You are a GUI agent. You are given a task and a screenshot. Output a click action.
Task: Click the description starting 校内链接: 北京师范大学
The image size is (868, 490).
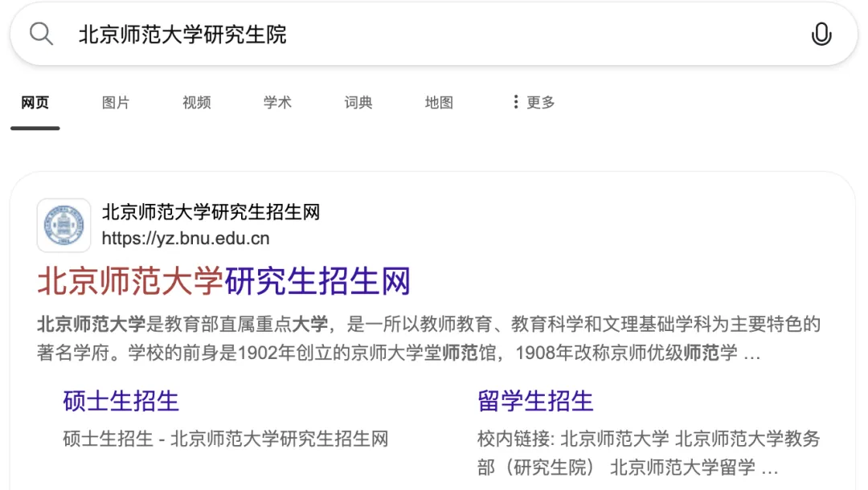[649, 453]
